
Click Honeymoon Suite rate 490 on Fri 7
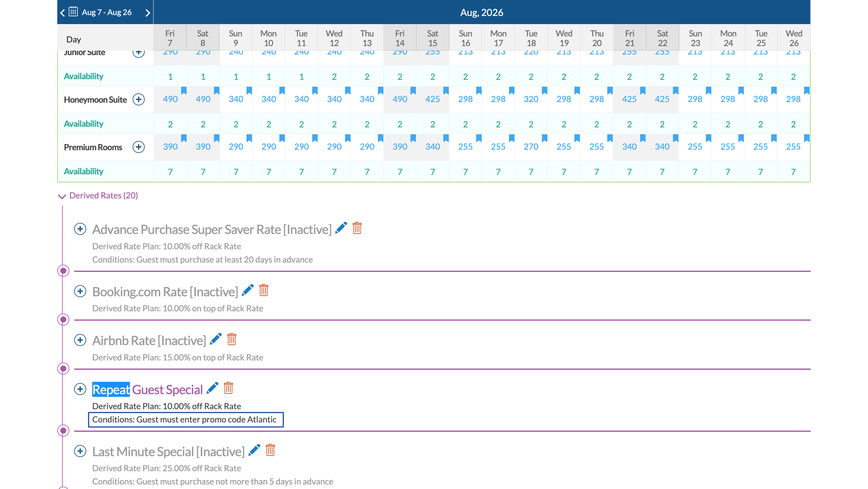click(170, 99)
